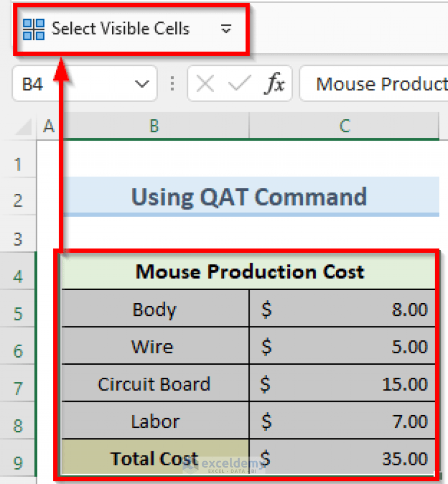Image resolution: width=448 pixels, height=484 pixels.
Task: Click the Enter checkmark icon on the formula bar
Action: pos(239,83)
